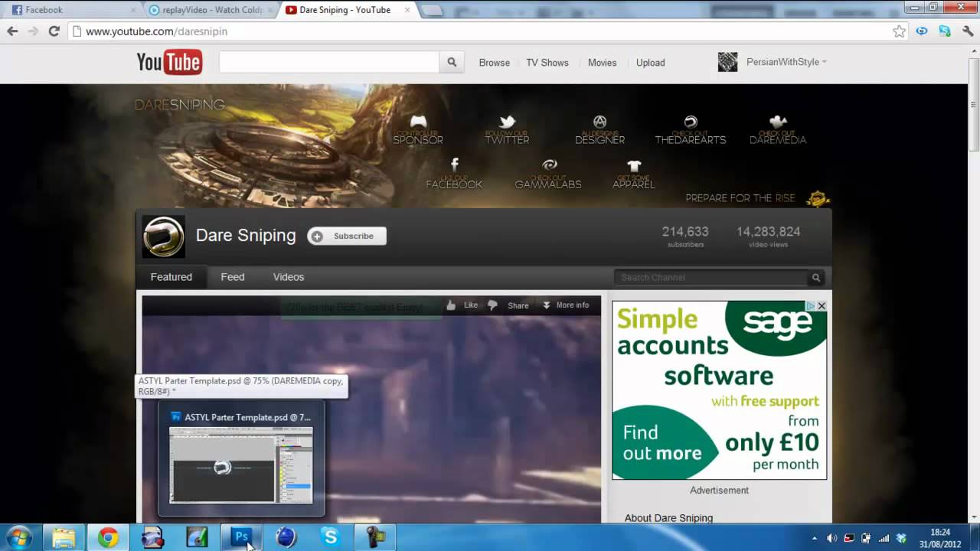Click TV Shows in the YouTube header
This screenshot has width=980, height=551.
click(x=547, y=63)
